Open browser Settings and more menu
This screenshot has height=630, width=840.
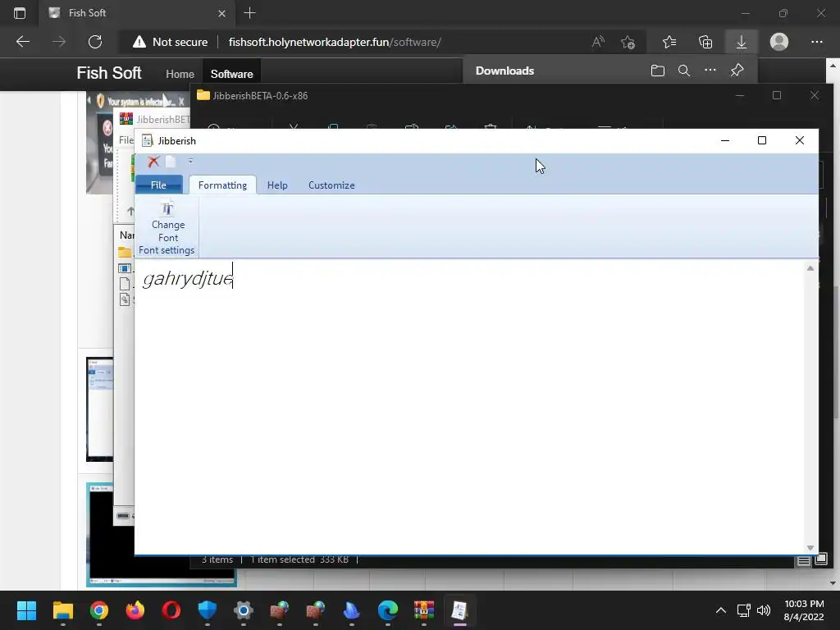816,42
